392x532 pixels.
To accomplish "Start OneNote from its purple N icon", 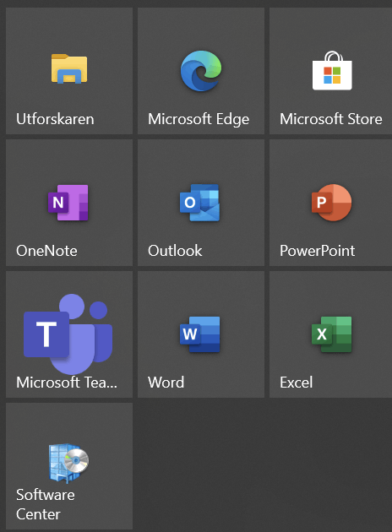I will 68,203.
